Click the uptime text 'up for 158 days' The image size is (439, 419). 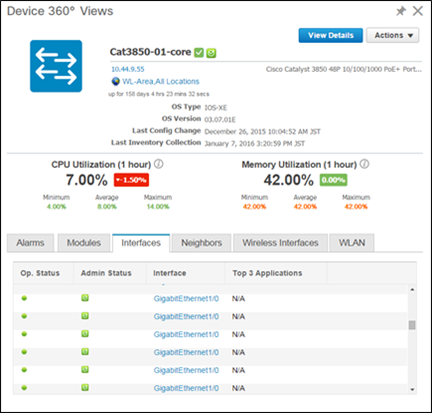pos(159,94)
